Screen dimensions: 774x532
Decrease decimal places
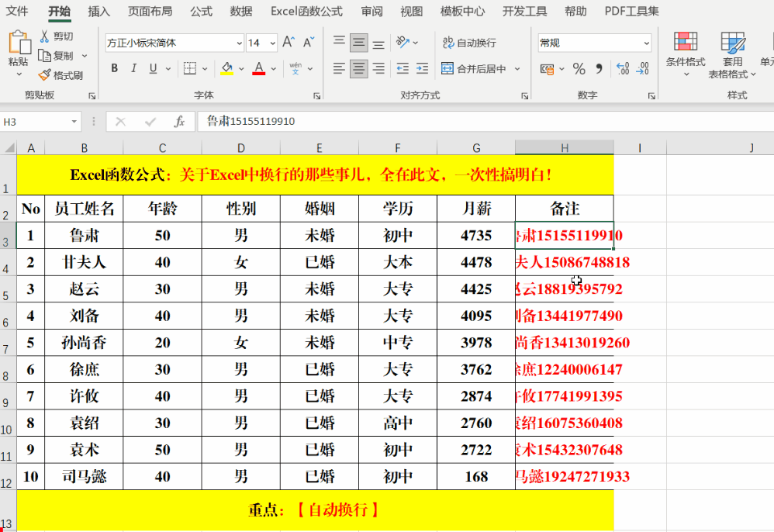tap(643, 68)
